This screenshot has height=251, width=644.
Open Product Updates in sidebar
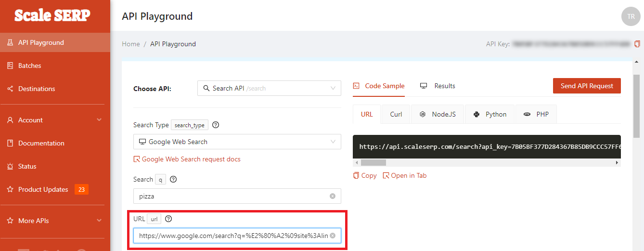point(55,189)
